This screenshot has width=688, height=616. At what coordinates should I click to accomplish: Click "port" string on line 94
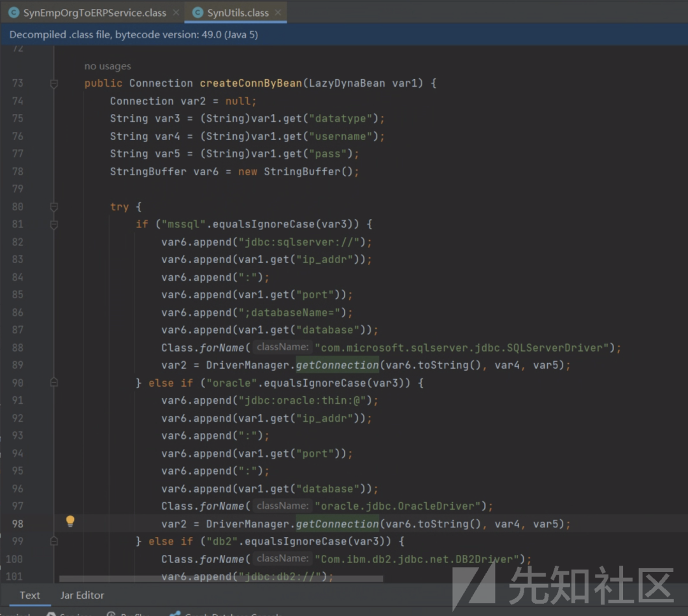[315, 454]
